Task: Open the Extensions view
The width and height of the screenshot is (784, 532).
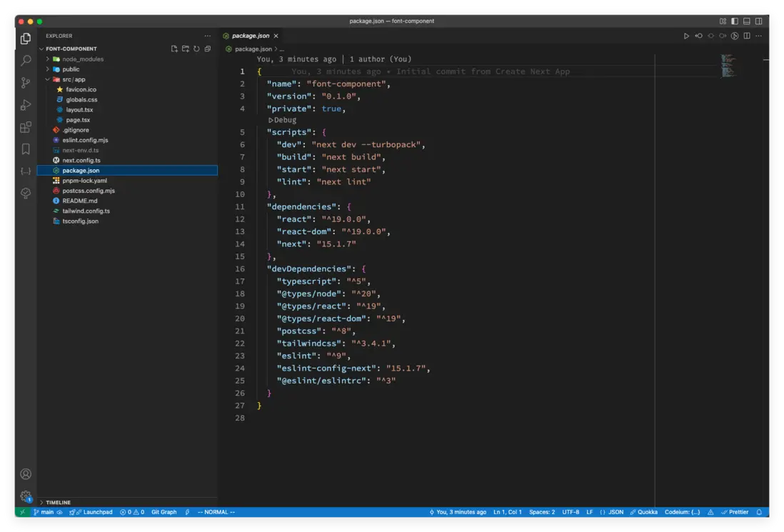Action: tap(26, 127)
